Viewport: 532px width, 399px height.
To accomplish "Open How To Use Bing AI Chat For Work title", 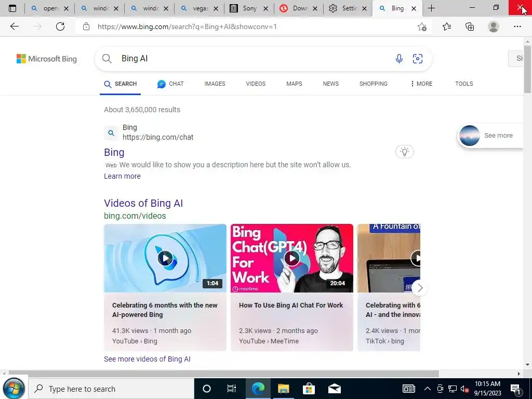I will tap(291, 305).
